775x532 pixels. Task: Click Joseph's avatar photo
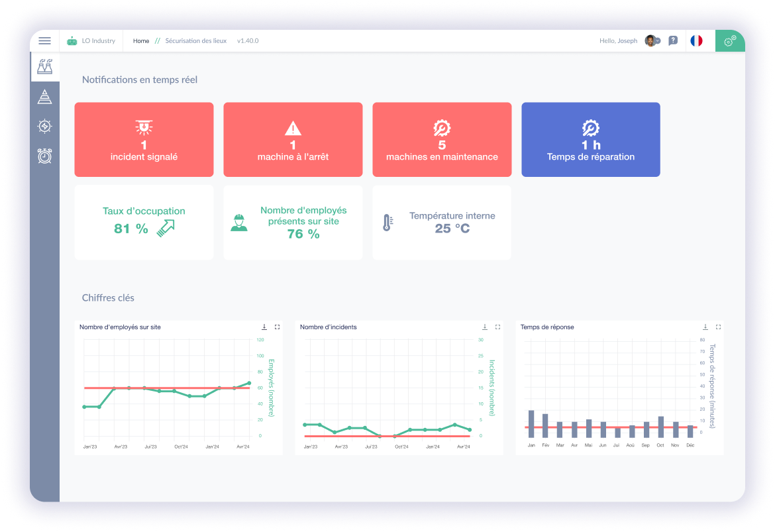click(x=650, y=40)
